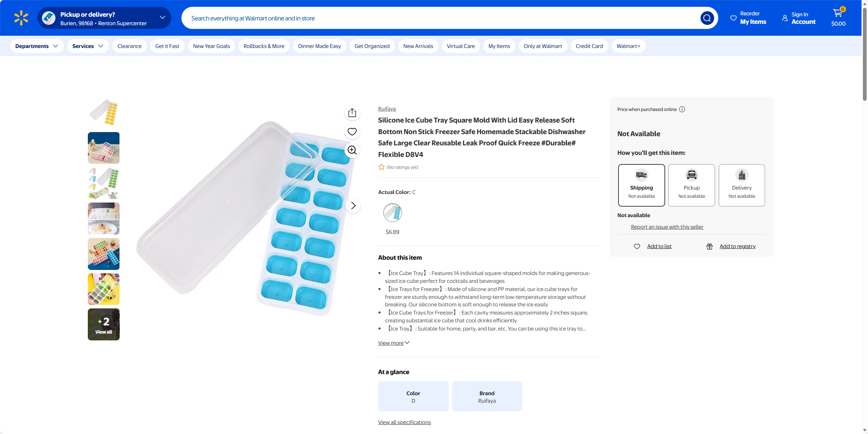Show next product image with arrow
The image size is (868, 434).
[x=353, y=206]
